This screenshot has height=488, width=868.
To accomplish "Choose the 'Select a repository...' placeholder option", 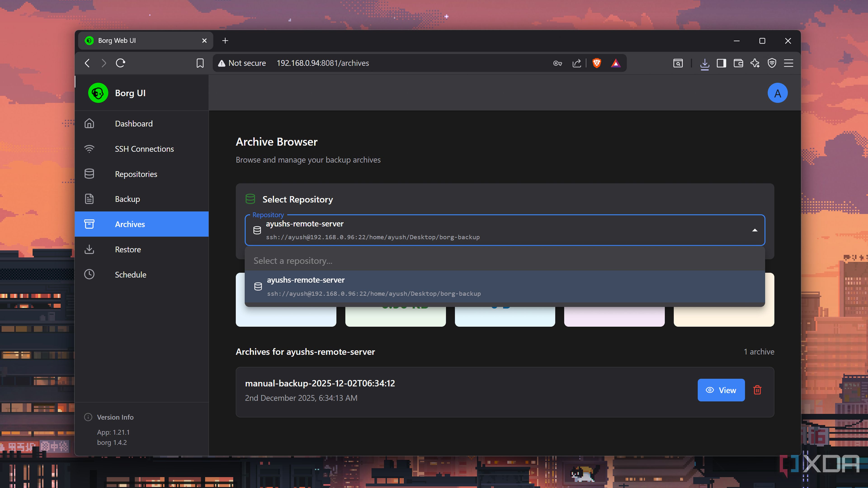I will point(505,261).
